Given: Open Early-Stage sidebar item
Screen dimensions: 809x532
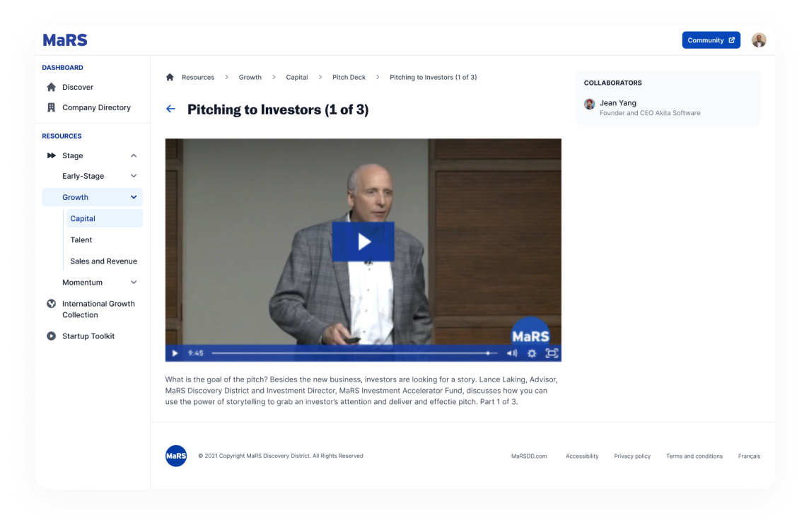Looking at the screenshot, I should 83,177.
